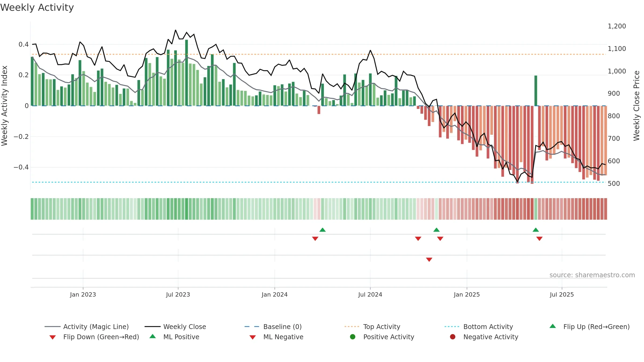Click the lone red ML Negative marker on second row
The height and width of the screenshot is (362, 644).
429,260
